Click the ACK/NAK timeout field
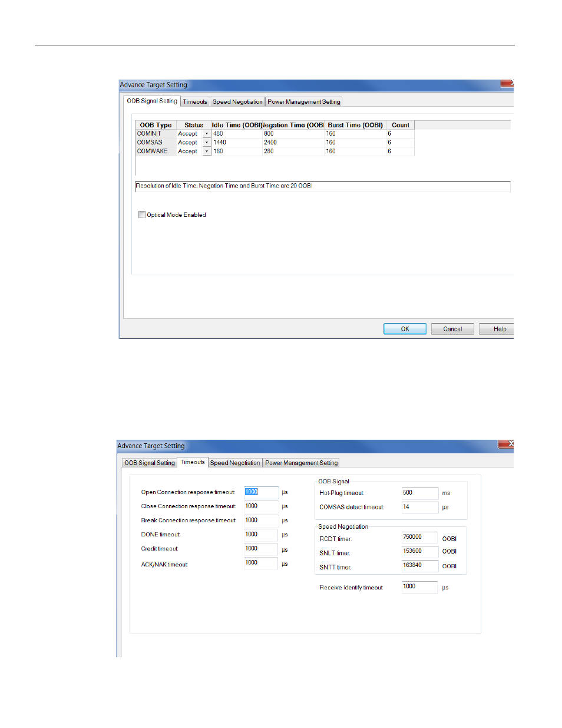Screen dimensions: 562x728 [261, 563]
